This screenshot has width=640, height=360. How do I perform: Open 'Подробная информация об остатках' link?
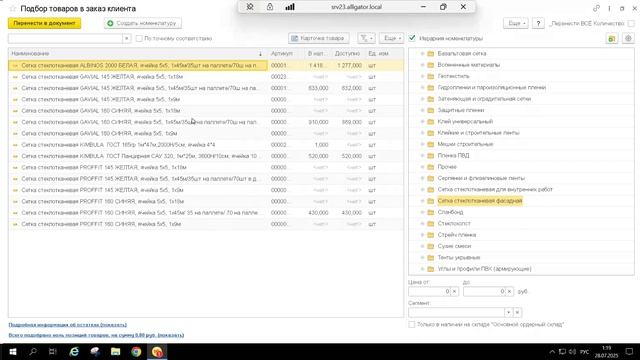[x=67, y=325]
